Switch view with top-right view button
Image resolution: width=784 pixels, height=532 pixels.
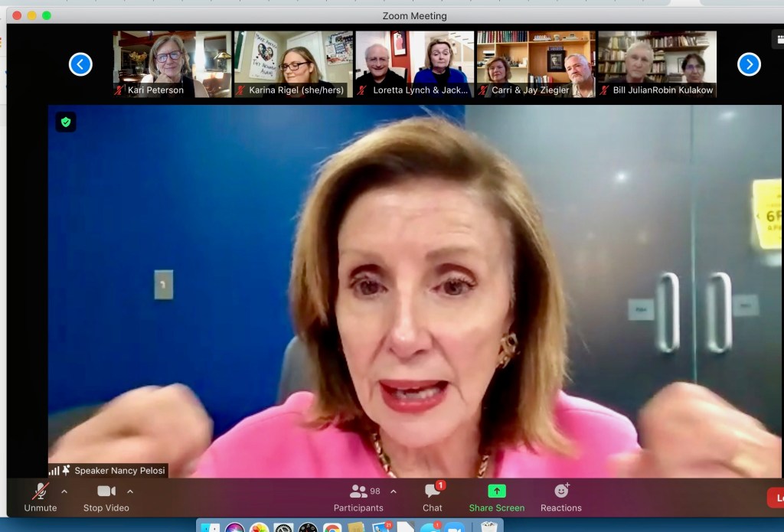[778, 40]
